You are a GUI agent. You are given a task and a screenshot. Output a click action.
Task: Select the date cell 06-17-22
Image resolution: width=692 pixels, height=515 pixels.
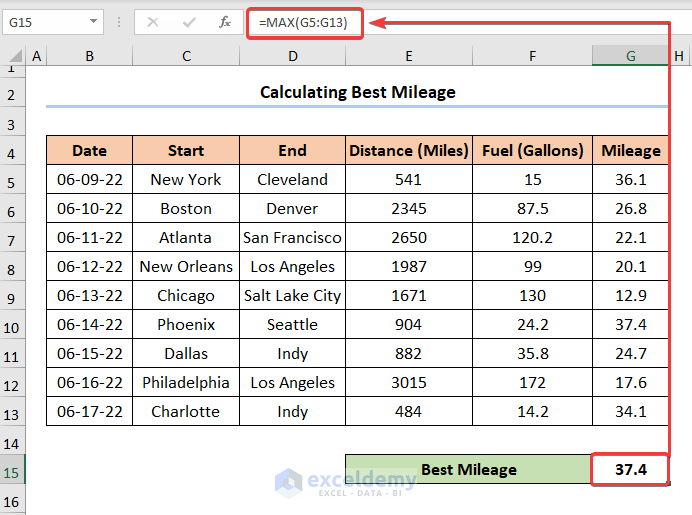click(90, 412)
